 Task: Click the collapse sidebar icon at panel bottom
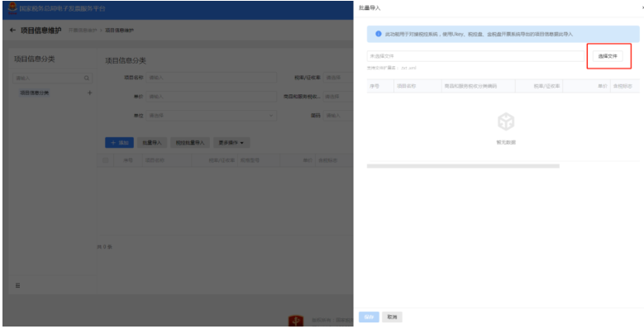17,285
